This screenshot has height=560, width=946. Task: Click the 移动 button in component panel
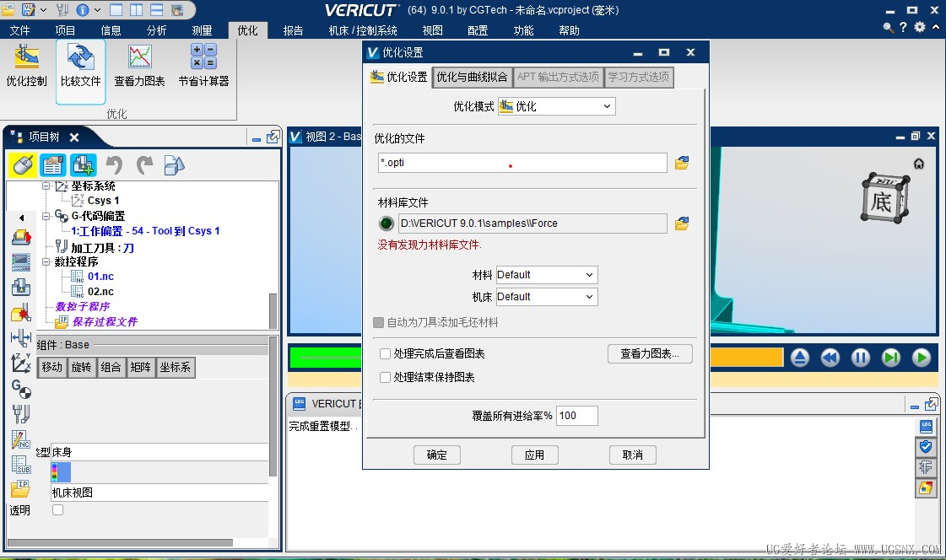[51, 367]
